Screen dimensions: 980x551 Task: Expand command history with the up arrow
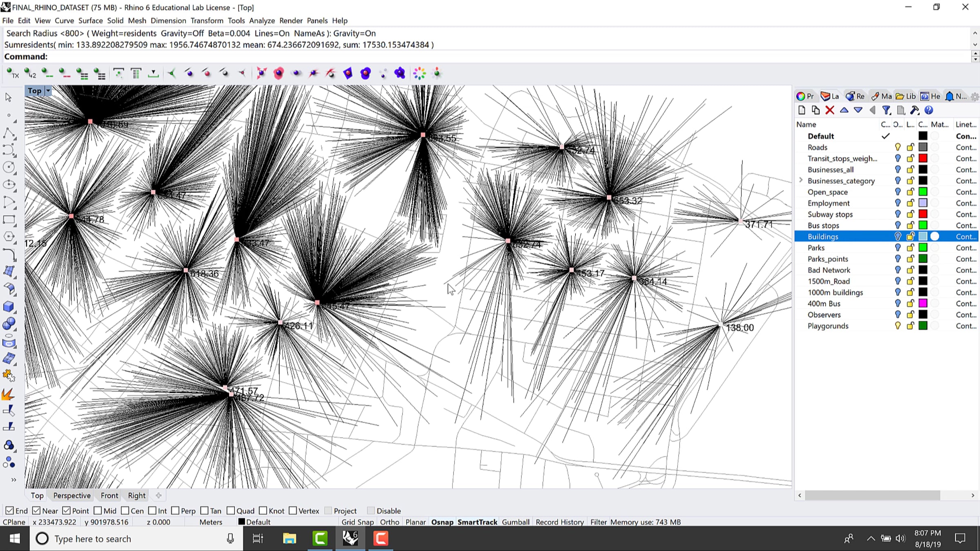coord(975,33)
